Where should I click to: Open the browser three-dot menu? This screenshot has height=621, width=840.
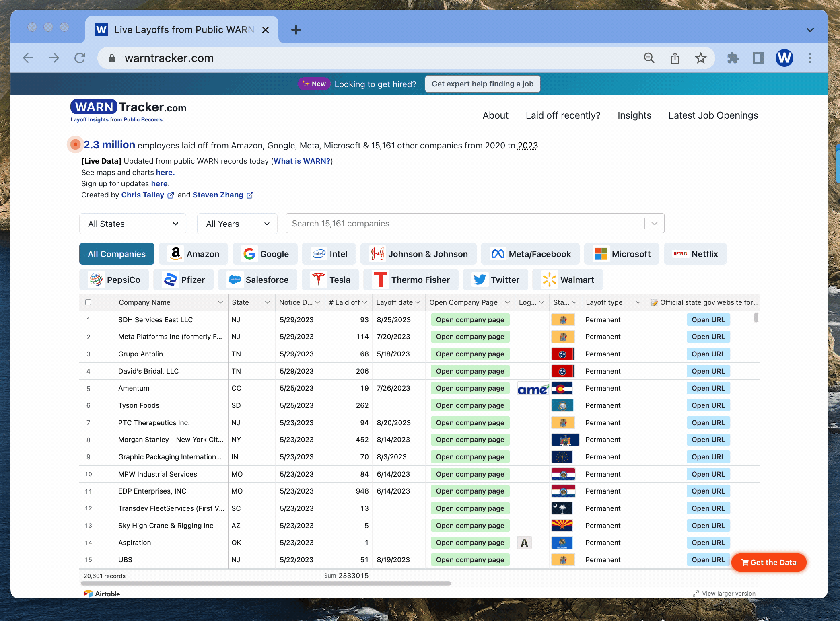tap(810, 58)
